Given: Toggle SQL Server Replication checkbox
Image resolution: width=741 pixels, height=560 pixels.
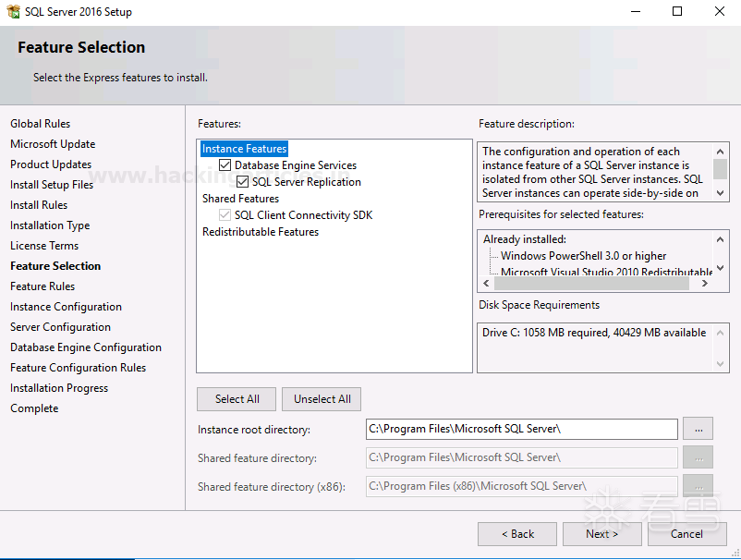Looking at the screenshot, I should click(x=242, y=181).
